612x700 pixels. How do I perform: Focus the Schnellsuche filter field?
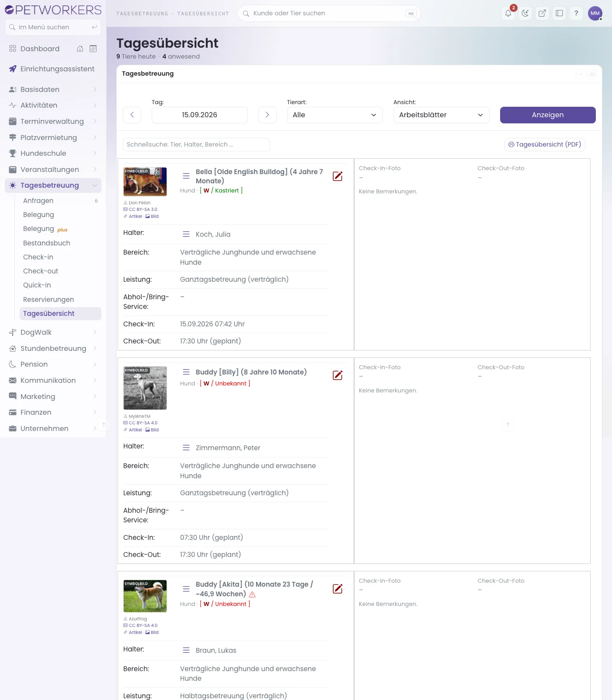point(196,144)
